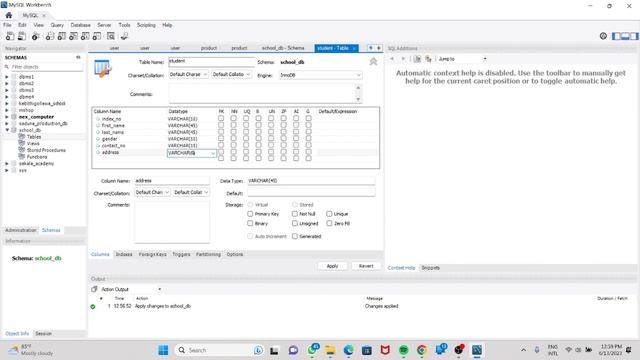The height and width of the screenshot is (360, 640).
Task: Open Microsoft Edge from the taskbar
Action: point(349,350)
